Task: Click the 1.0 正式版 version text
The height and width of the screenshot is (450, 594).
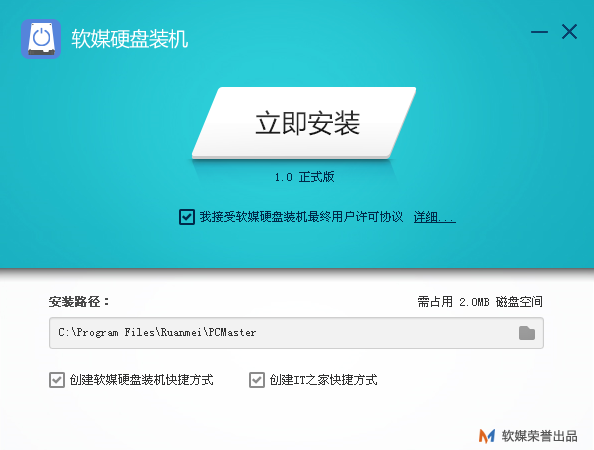Action: pyautogui.click(x=305, y=177)
